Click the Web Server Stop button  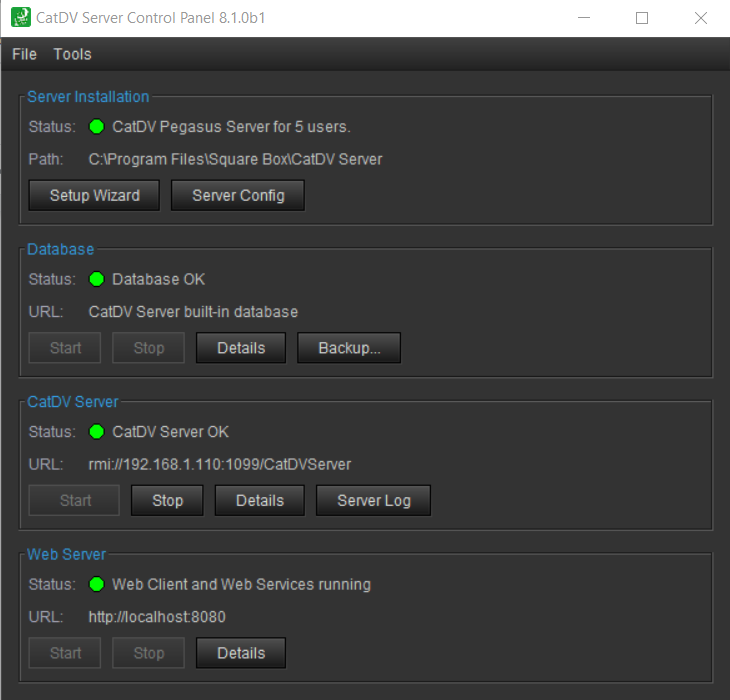[149, 653]
